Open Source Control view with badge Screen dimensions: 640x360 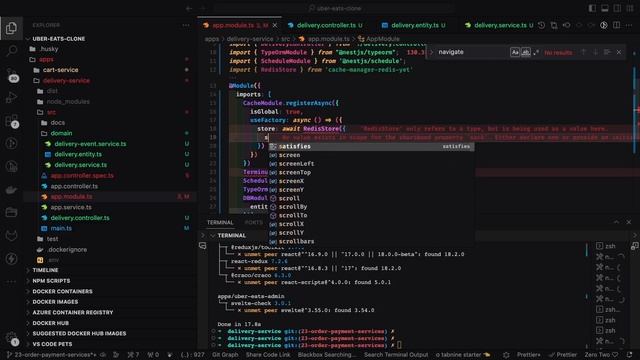tap(11, 75)
